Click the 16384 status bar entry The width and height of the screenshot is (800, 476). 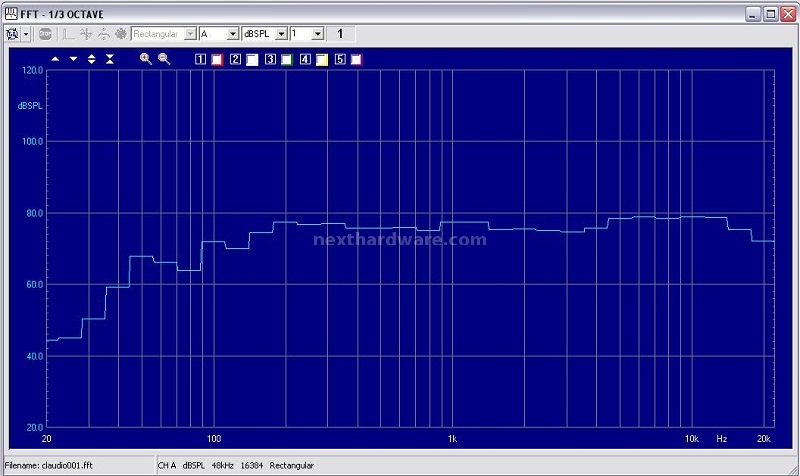pos(252,465)
